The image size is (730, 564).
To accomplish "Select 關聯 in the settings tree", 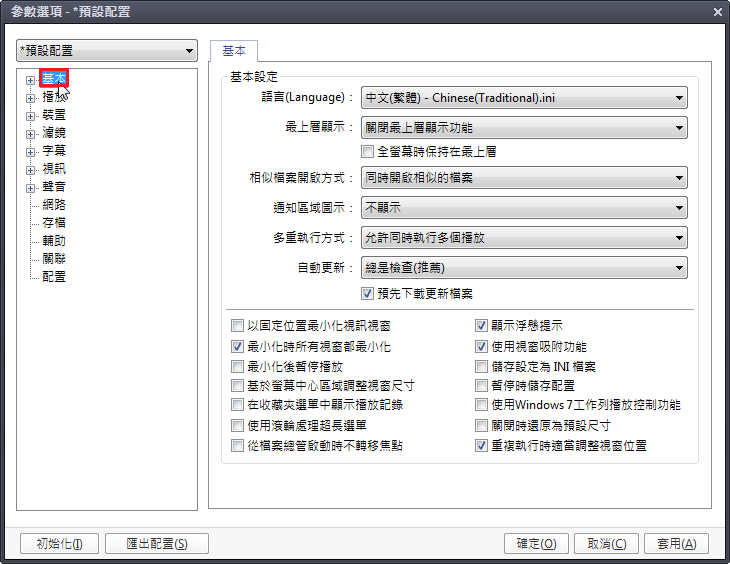I will (x=54, y=259).
